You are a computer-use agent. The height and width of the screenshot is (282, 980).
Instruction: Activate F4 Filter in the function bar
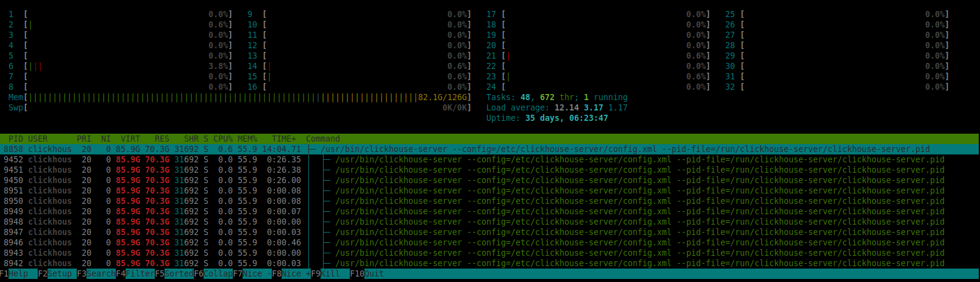[135, 273]
